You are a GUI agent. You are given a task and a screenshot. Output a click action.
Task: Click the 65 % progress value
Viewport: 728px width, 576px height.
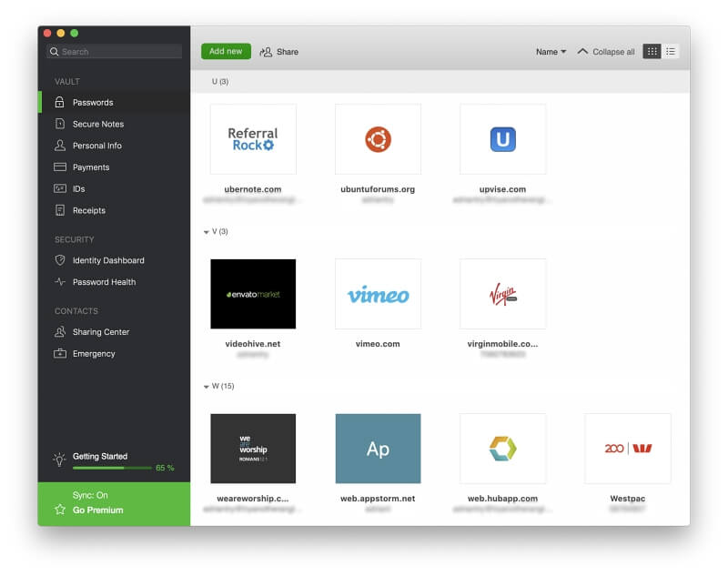[x=165, y=468]
